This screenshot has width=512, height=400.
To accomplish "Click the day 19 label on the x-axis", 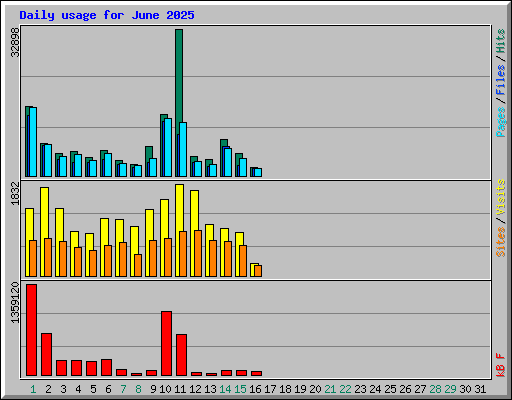I will (x=300, y=389).
